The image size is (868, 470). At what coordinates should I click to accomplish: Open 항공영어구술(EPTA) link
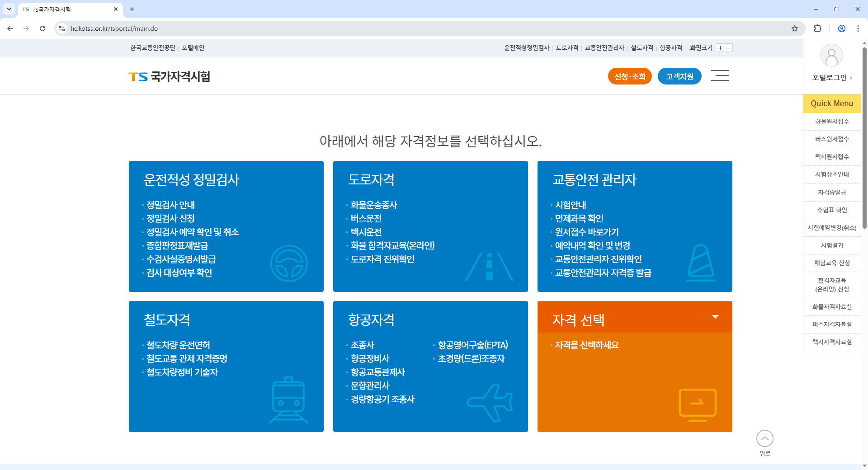pyautogui.click(x=473, y=345)
